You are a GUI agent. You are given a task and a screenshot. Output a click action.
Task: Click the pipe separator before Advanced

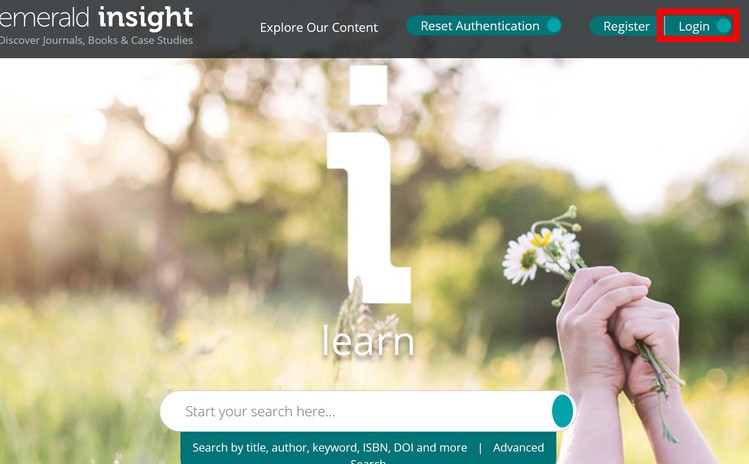[x=480, y=448]
